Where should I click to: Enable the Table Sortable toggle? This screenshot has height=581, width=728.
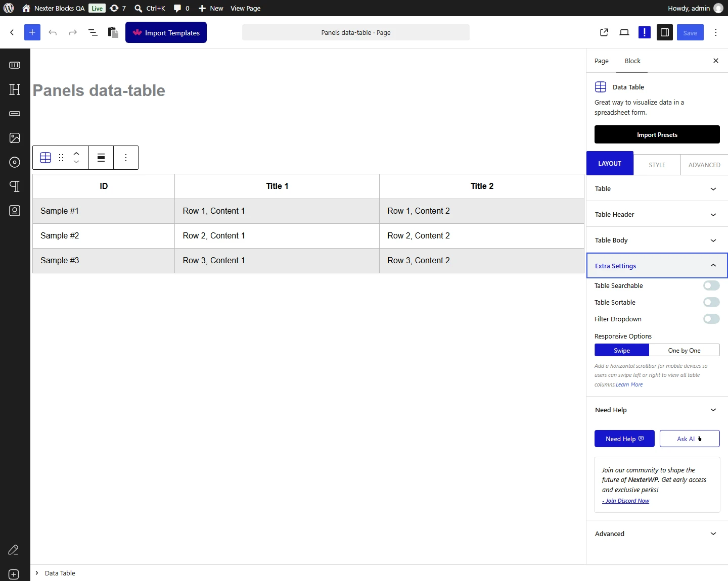click(x=711, y=302)
